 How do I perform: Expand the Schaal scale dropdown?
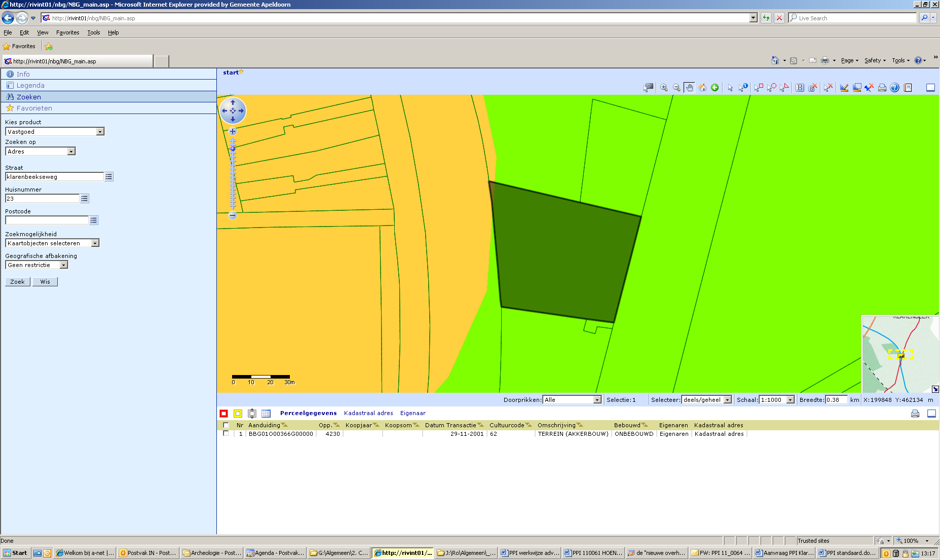point(790,400)
